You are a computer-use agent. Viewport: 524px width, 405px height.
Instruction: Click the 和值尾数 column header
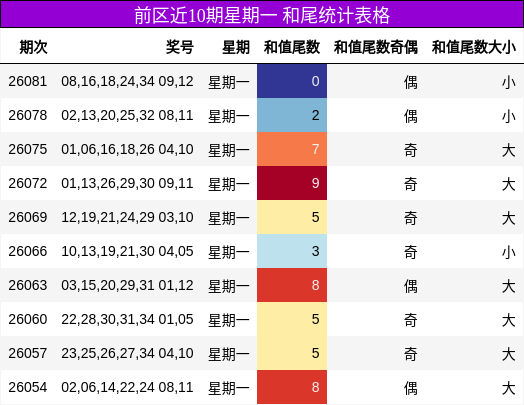click(292, 47)
